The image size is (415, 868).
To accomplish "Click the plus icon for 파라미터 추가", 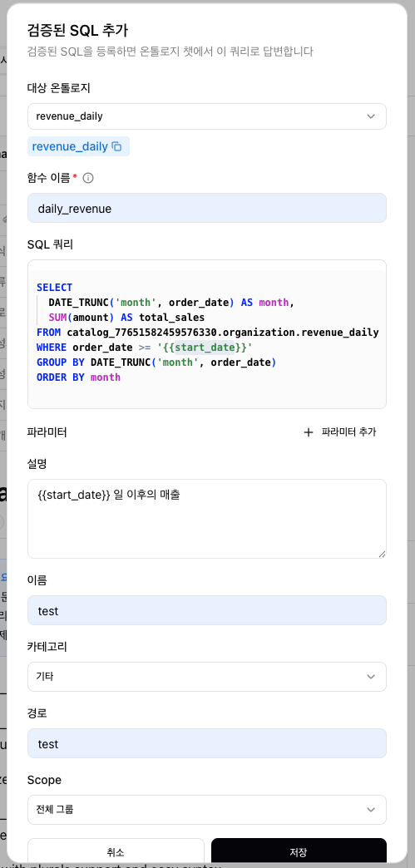I will (x=309, y=432).
